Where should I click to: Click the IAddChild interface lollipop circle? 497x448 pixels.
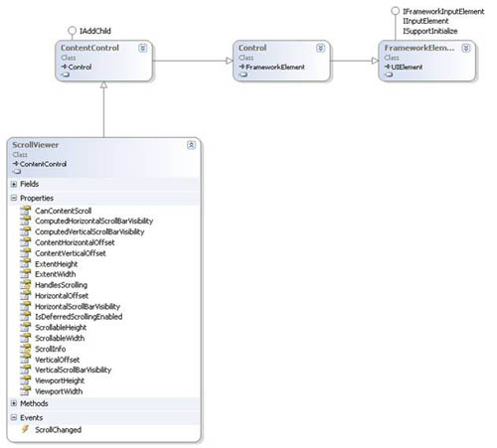[x=72, y=31]
